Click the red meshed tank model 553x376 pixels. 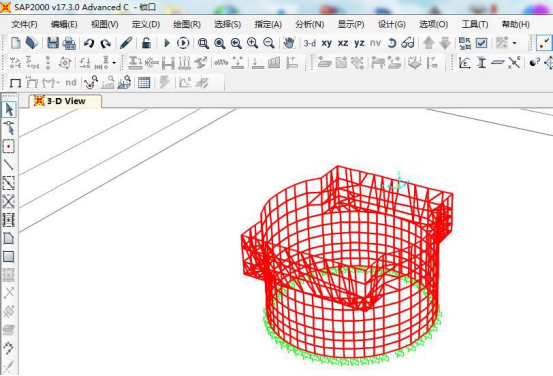346,263
